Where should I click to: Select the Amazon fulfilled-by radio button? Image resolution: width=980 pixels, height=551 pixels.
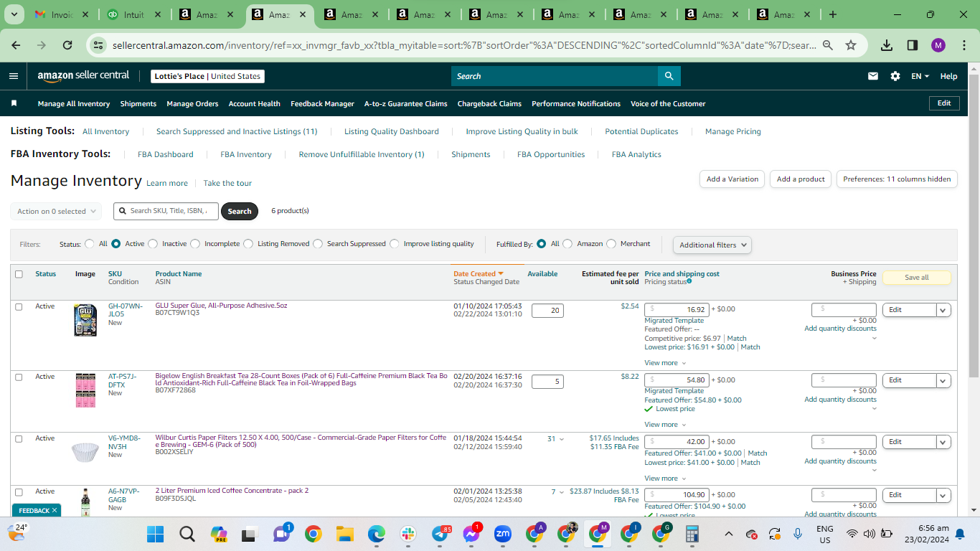pos(567,244)
